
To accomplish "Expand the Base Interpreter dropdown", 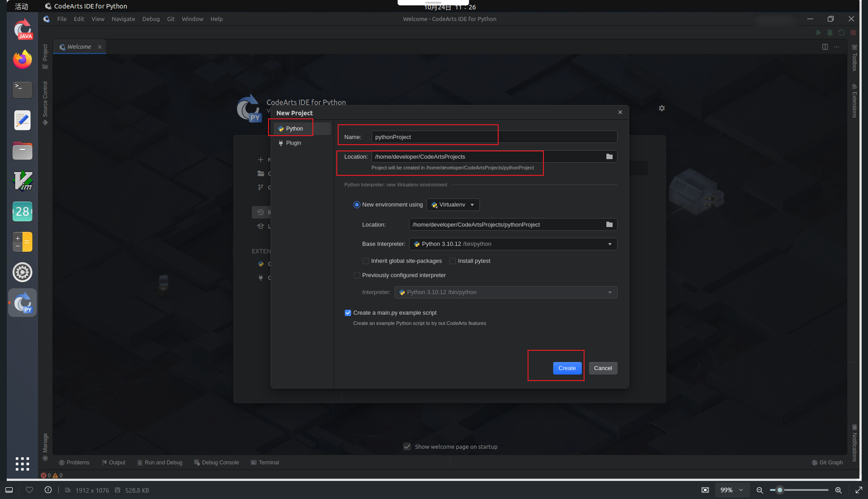I will point(609,244).
